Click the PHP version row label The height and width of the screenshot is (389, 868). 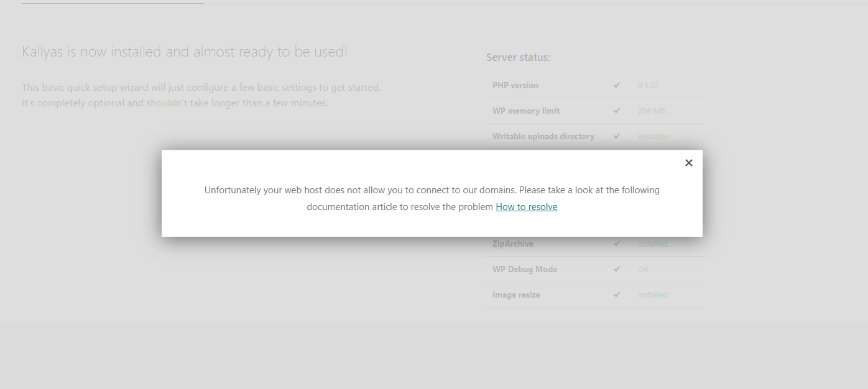coord(515,85)
